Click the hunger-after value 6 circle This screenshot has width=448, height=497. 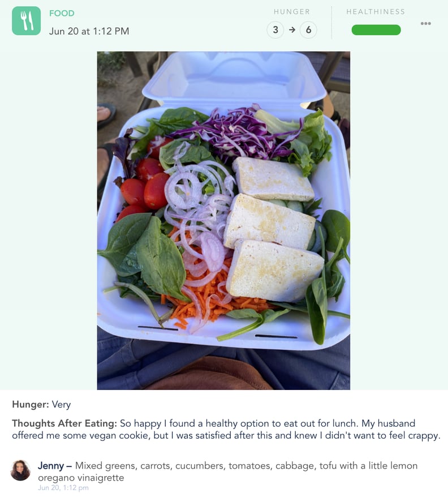coord(308,30)
